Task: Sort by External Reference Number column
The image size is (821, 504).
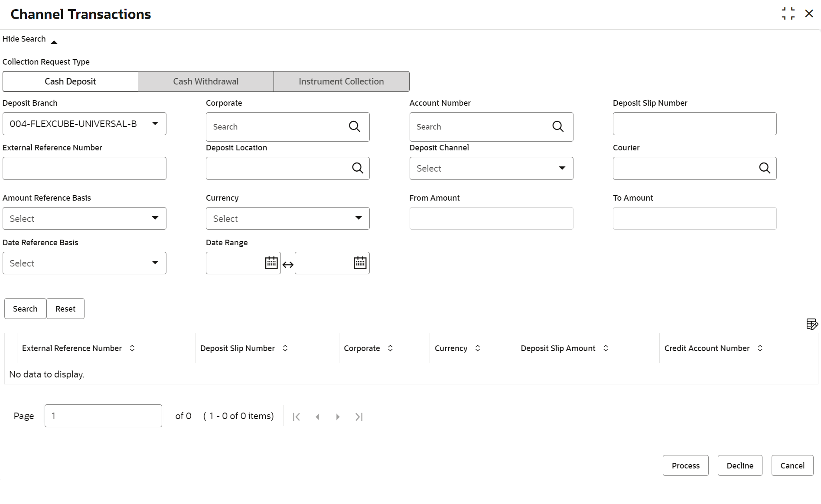Action: 132,348
